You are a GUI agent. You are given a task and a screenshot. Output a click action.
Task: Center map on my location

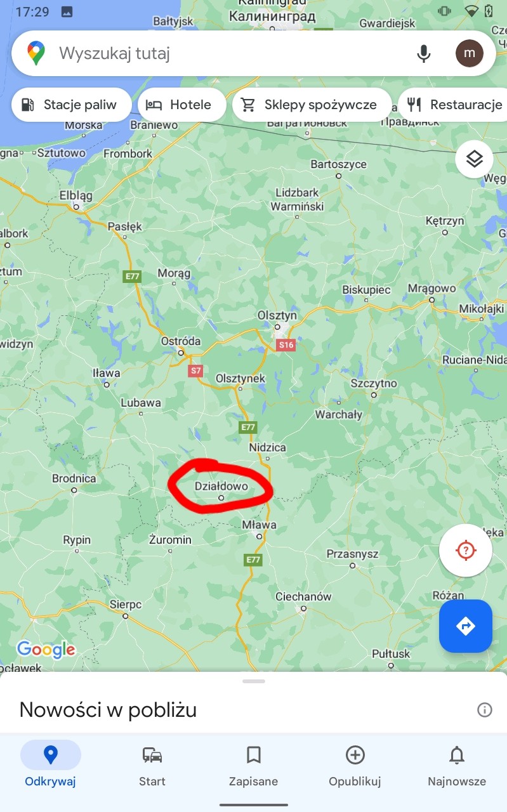point(466,550)
